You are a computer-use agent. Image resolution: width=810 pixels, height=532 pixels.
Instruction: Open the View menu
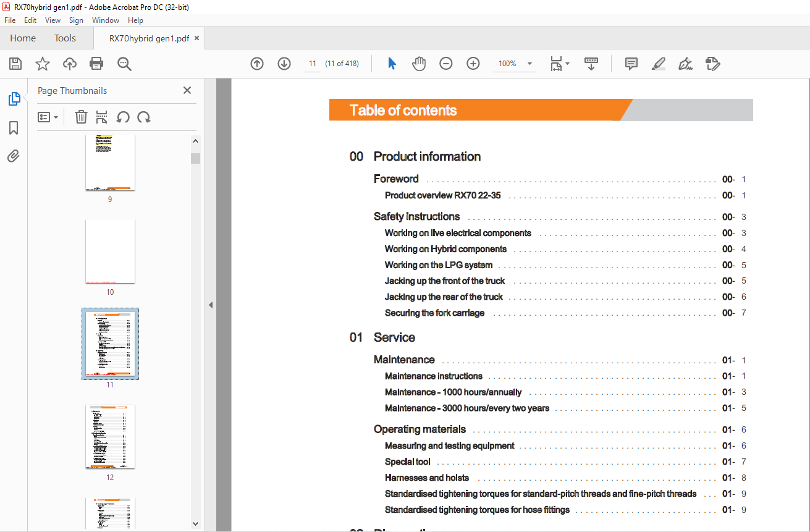(x=53, y=20)
